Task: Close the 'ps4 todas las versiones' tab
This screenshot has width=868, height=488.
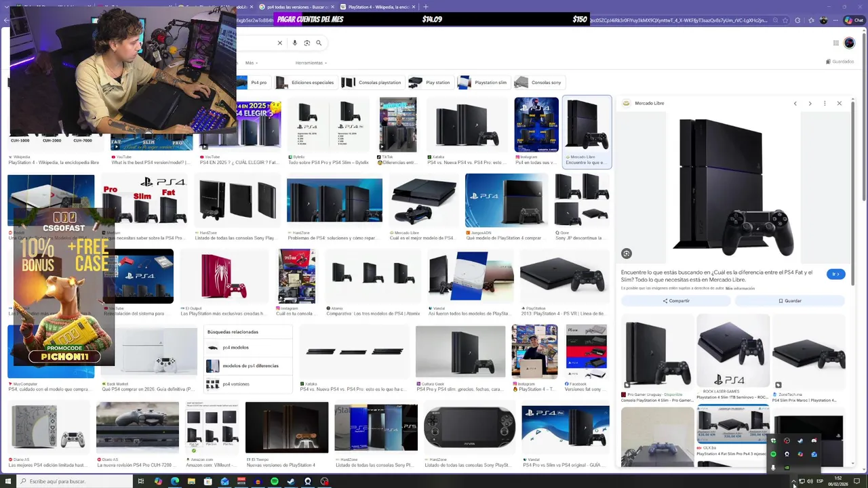Action: click(x=334, y=7)
